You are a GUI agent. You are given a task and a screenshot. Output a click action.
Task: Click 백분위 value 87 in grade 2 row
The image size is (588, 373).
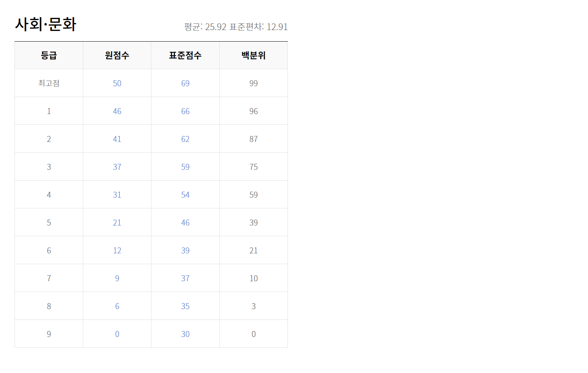[x=254, y=139]
